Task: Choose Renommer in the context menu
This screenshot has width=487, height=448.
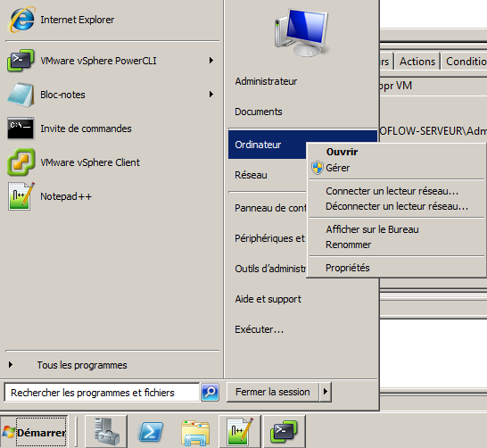Action: tap(396, 245)
